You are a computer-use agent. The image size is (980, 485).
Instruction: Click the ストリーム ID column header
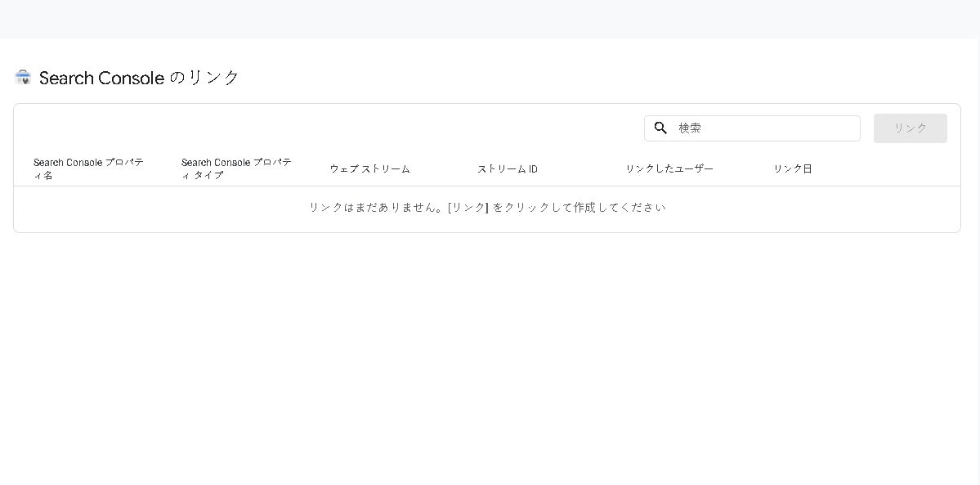507,169
